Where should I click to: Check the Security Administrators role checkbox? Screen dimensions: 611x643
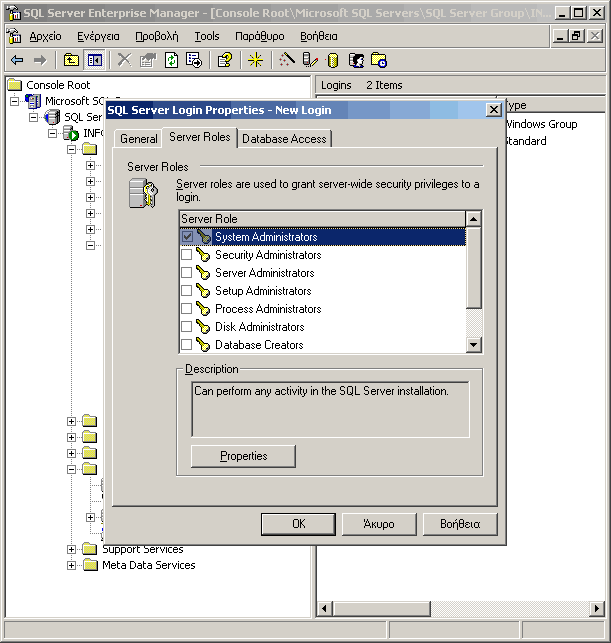187,255
